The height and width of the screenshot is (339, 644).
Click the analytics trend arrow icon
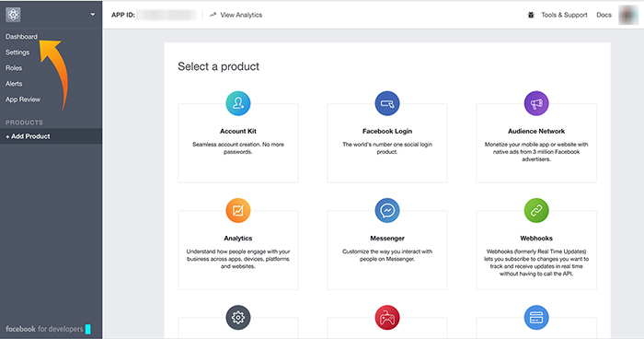coord(213,15)
